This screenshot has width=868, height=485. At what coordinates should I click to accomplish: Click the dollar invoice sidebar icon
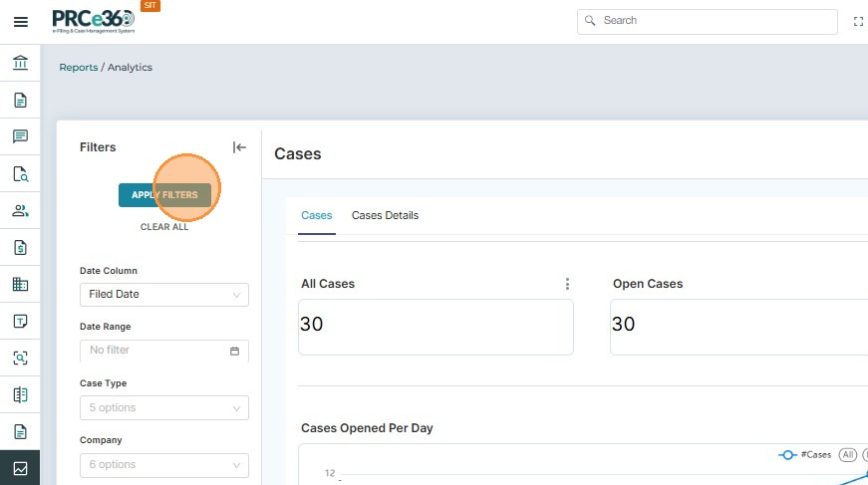(x=20, y=247)
